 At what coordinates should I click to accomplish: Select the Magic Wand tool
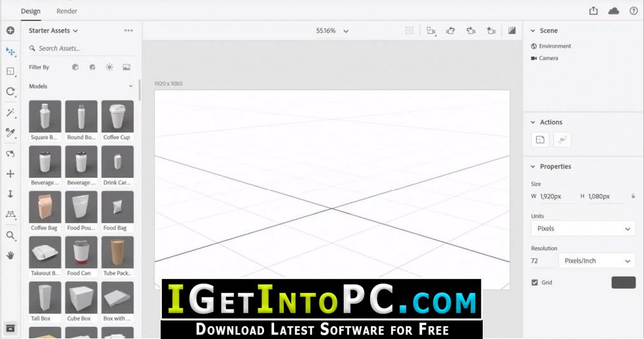pos(10,113)
